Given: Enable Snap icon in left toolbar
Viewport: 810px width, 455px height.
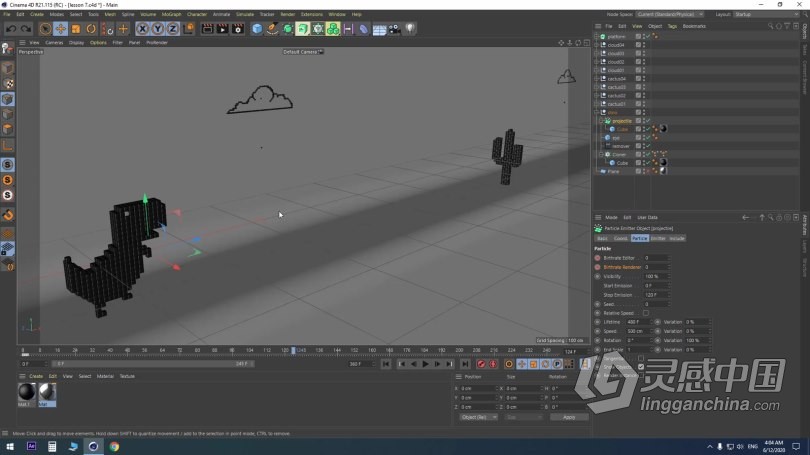Looking at the screenshot, I should pyautogui.click(x=8, y=215).
